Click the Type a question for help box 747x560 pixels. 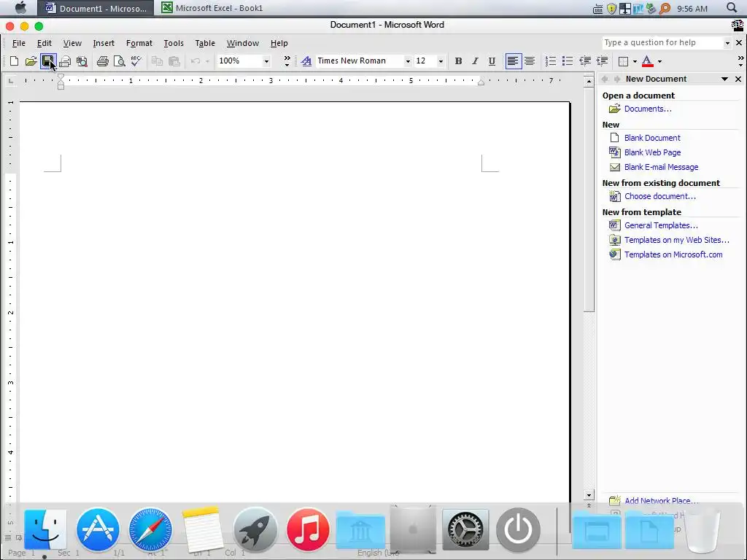(x=662, y=43)
